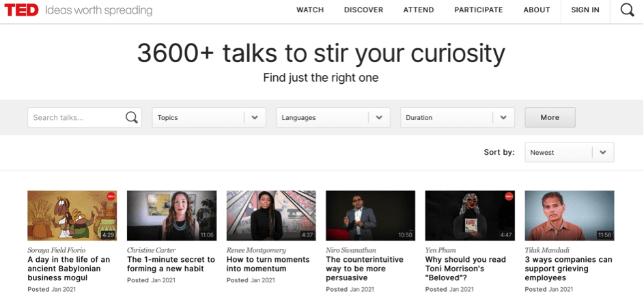Click speaker name Niro Sivanathan

coord(351,250)
